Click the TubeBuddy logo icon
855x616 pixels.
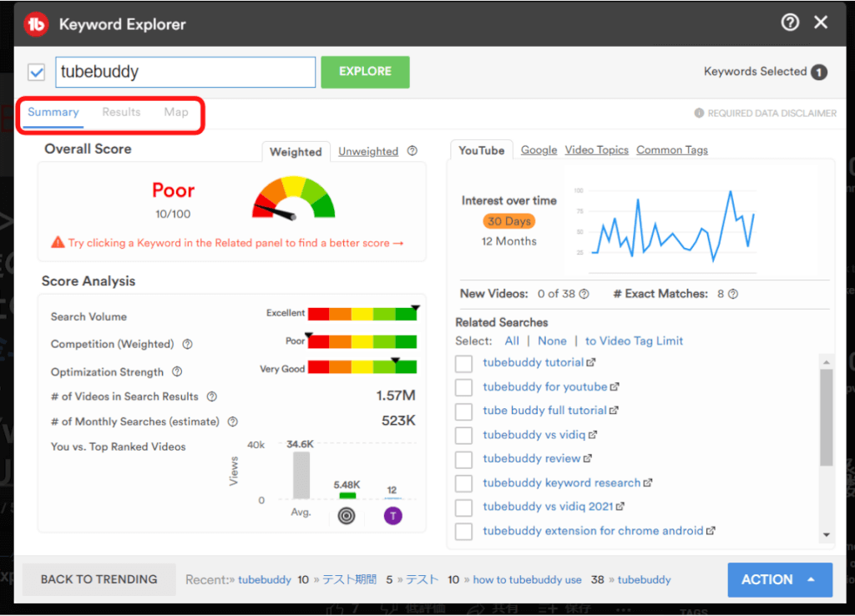coord(36,24)
